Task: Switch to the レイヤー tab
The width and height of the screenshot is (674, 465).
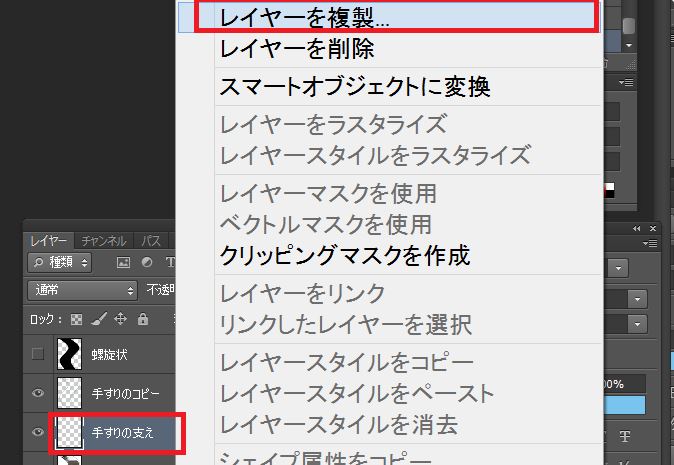Action: click(x=49, y=241)
